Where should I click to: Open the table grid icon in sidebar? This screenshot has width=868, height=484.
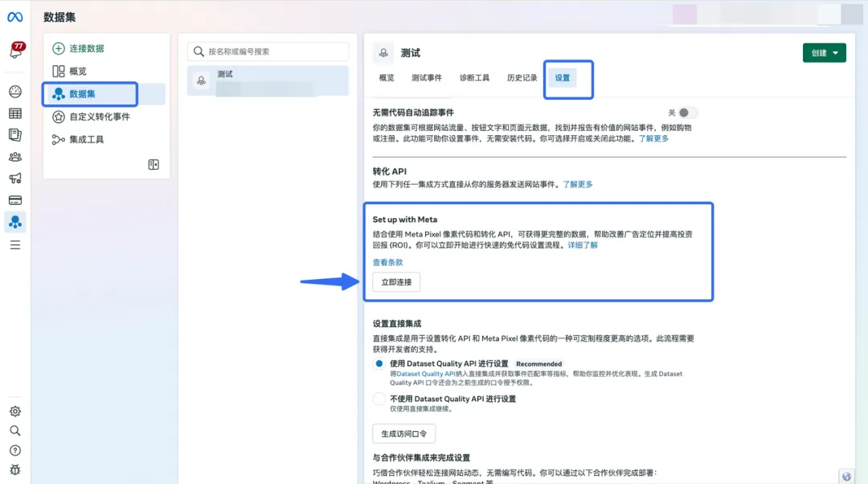tap(15, 113)
